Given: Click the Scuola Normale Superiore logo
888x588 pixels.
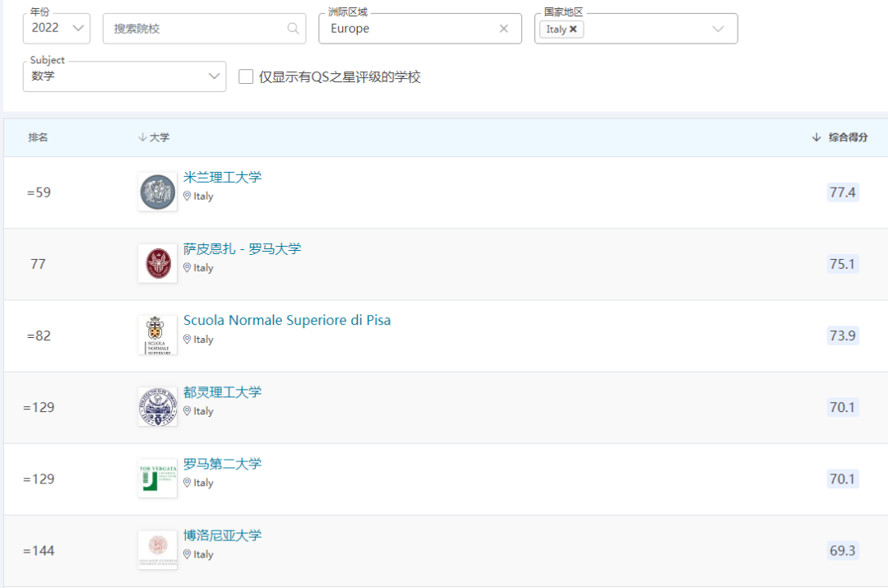Looking at the screenshot, I should coord(157,336).
